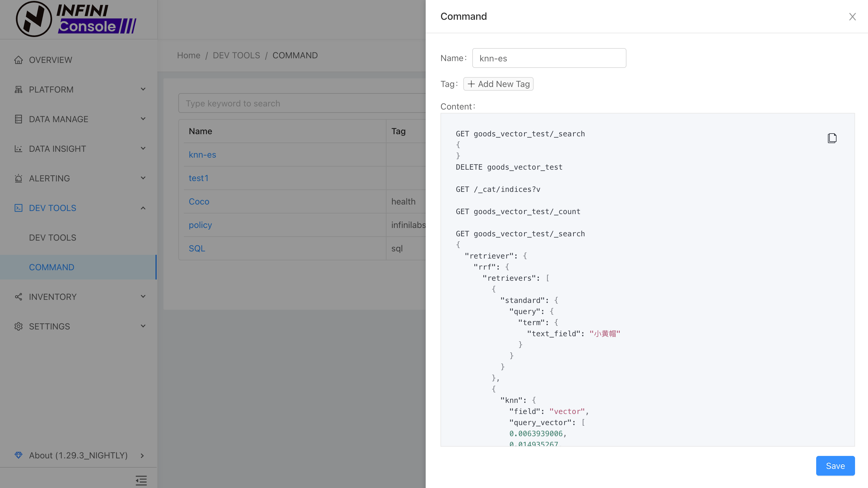Click the Overview home icon
The width and height of the screenshot is (868, 488).
[x=19, y=60]
